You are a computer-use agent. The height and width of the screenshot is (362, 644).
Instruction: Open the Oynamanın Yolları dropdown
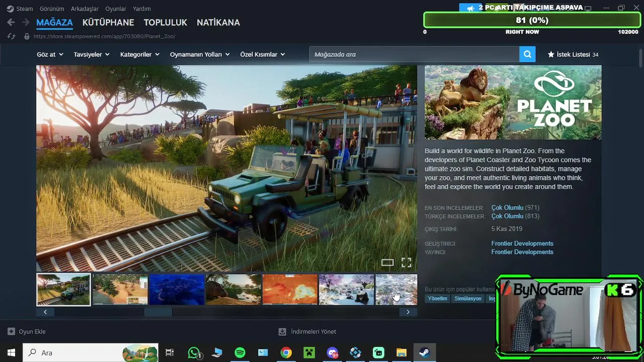(200, 54)
